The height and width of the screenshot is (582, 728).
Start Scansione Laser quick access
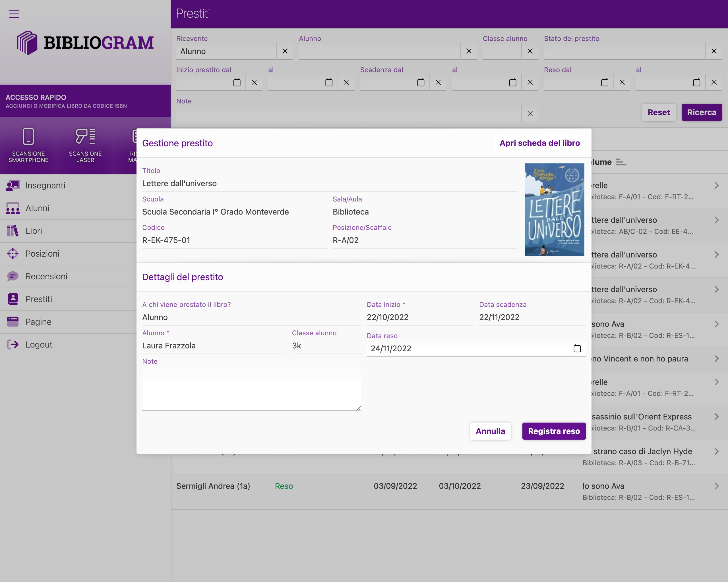(x=85, y=145)
